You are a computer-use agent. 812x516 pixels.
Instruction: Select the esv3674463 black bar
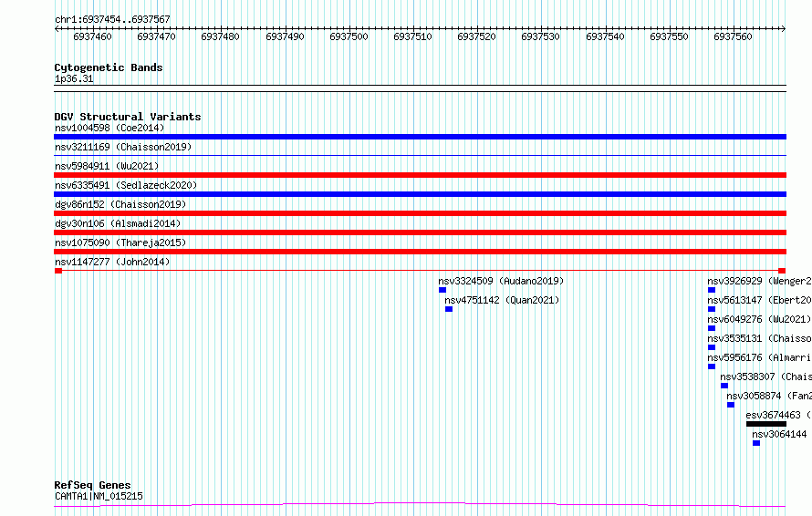coord(766,424)
